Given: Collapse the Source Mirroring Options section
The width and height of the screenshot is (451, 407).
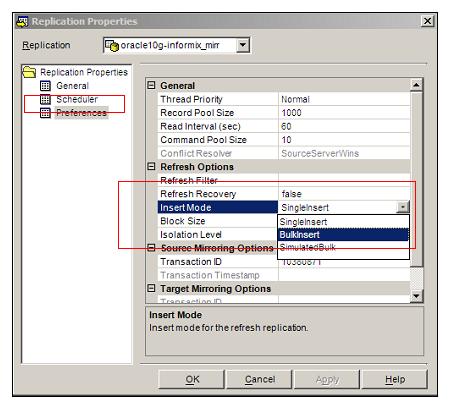Looking at the screenshot, I should 151,248.
